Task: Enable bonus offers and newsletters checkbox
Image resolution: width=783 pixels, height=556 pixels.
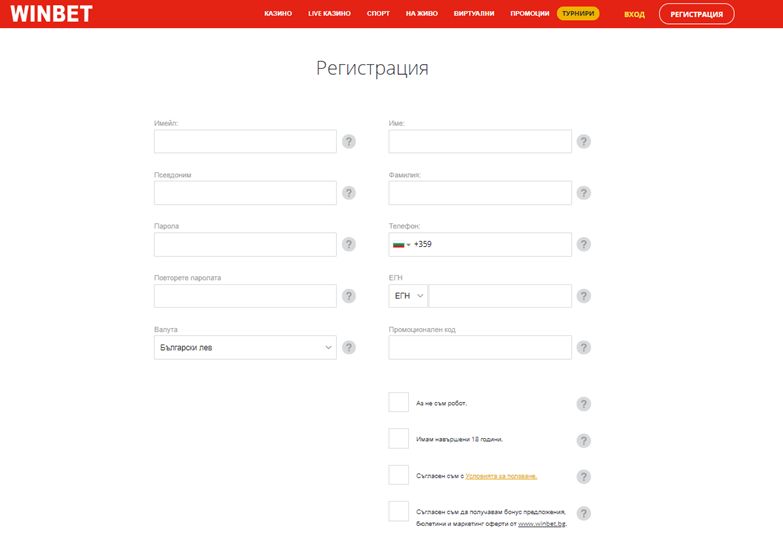Action: pyautogui.click(x=398, y=511)
